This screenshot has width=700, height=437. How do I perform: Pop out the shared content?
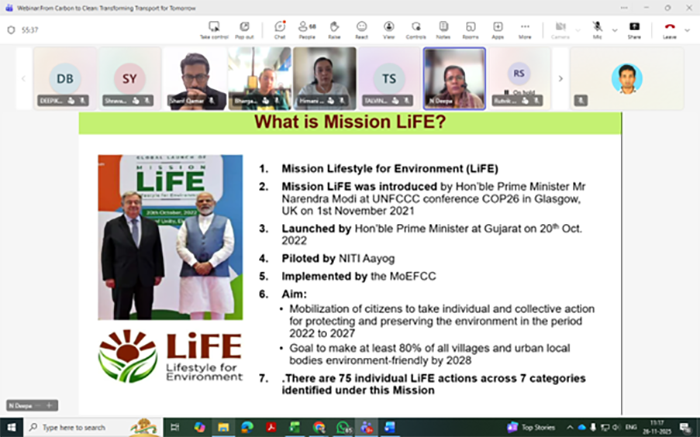pyautogui.click(x=245, y=28)
